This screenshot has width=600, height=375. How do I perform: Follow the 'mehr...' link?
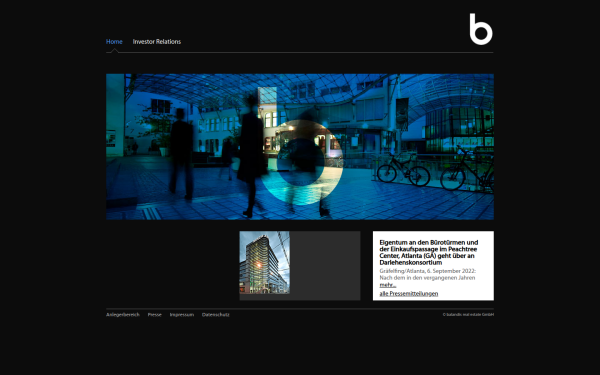388,285
